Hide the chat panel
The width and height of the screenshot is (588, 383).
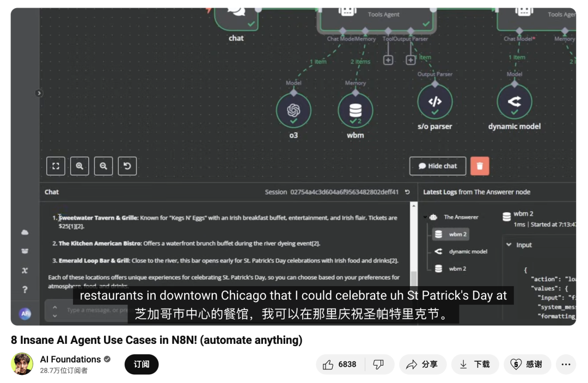click(x=438, y=166)
